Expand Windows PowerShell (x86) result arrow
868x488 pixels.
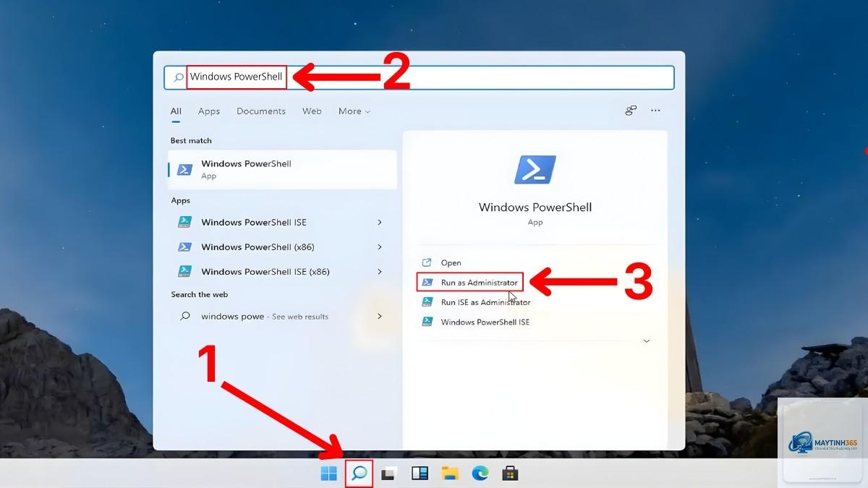(x=380, y=247)
